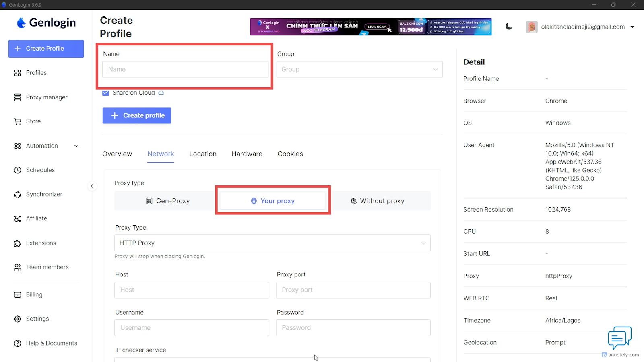Open the Settings page

click(37, 319)
